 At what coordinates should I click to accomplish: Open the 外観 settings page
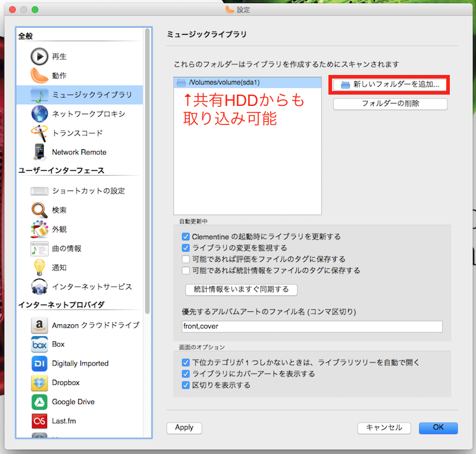(x=59, y=229)
